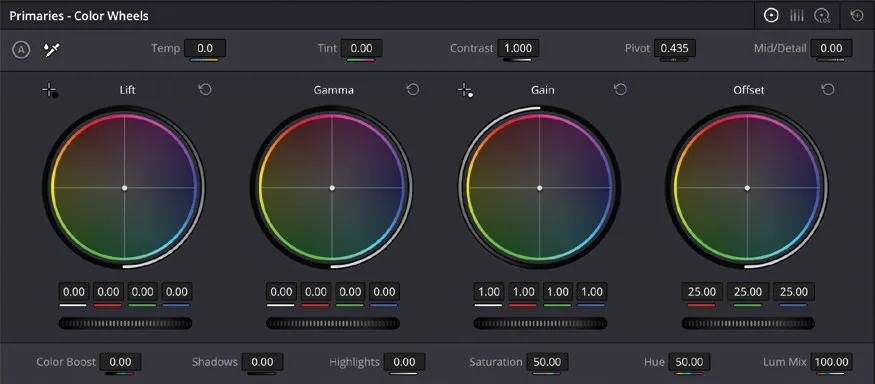Select the Gamma luminance value field
This screenshot has width=875, height=384.
(x=281, y=291)
